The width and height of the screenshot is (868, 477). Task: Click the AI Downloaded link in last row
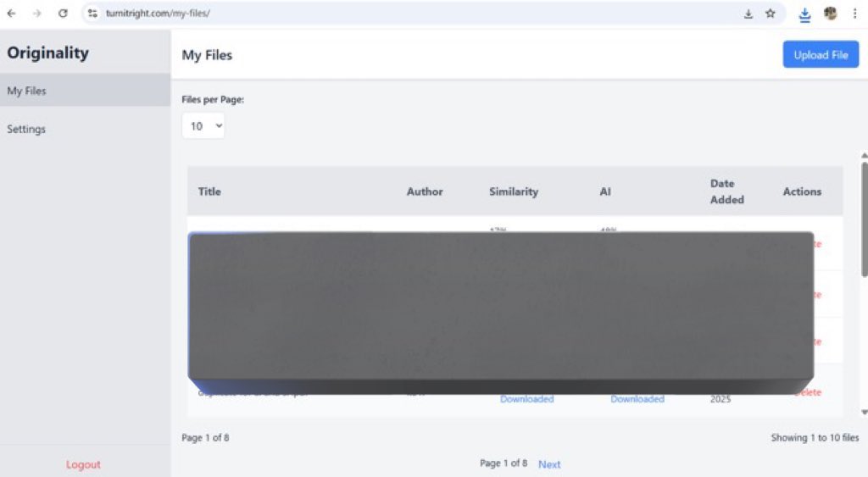pyautogui.click(x=637, y=399)
